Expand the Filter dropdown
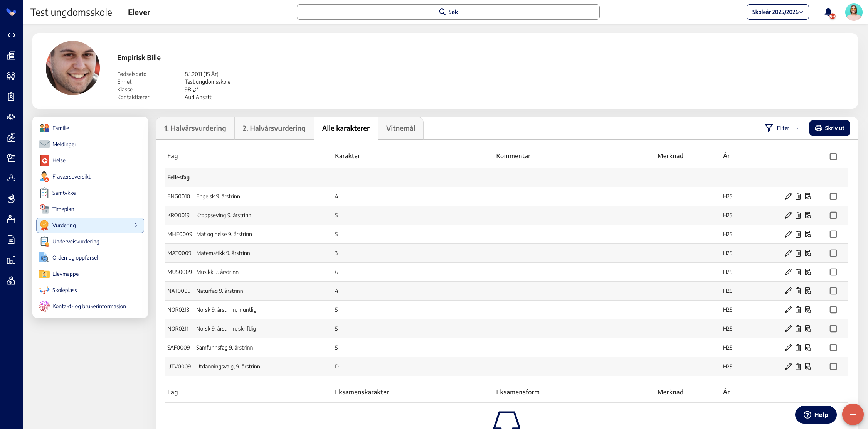Viewport: 868px width, 429px height. [782, 128]
